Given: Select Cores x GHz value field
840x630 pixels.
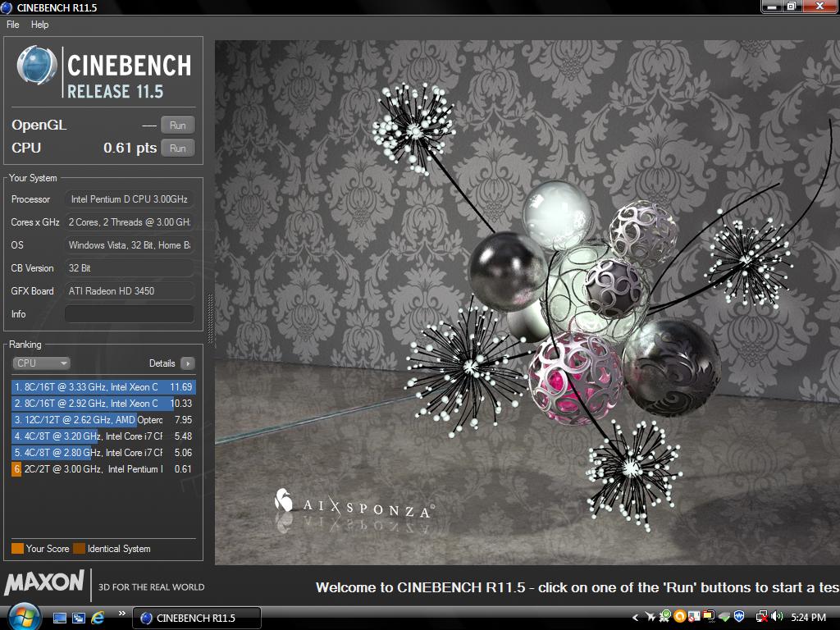Looking at the screenshot, I should coord(129,222).
